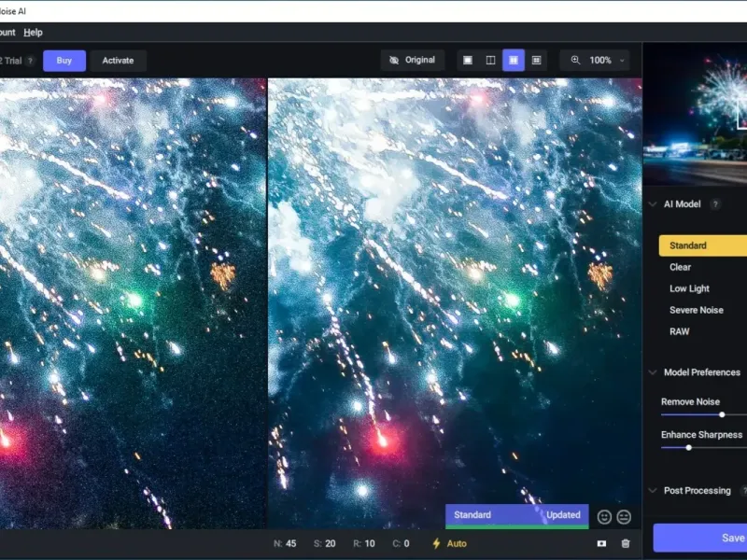The height and width of the screenshot is (560, 747).
Task: Click the trial help question mark icon
Action: 31,61
